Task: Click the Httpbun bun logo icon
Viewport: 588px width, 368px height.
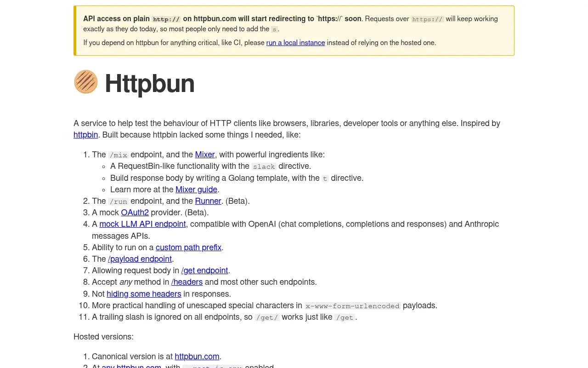Action: pos(86,82)
